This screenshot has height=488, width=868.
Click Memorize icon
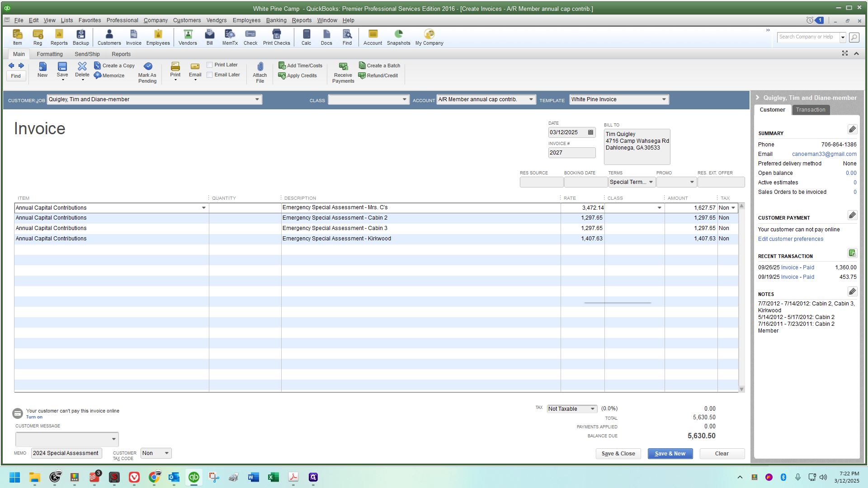[x=109, y=75]
